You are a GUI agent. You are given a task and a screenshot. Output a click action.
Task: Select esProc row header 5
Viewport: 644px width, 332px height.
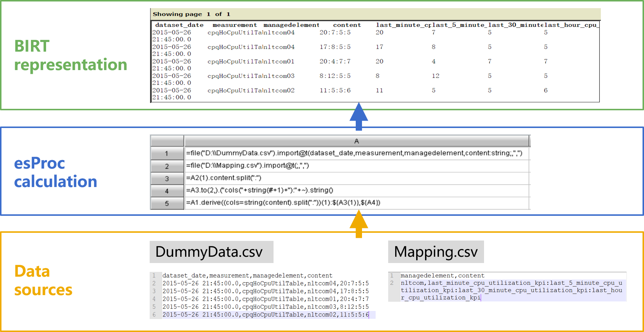pyautogui.click(x=167, y=203)
